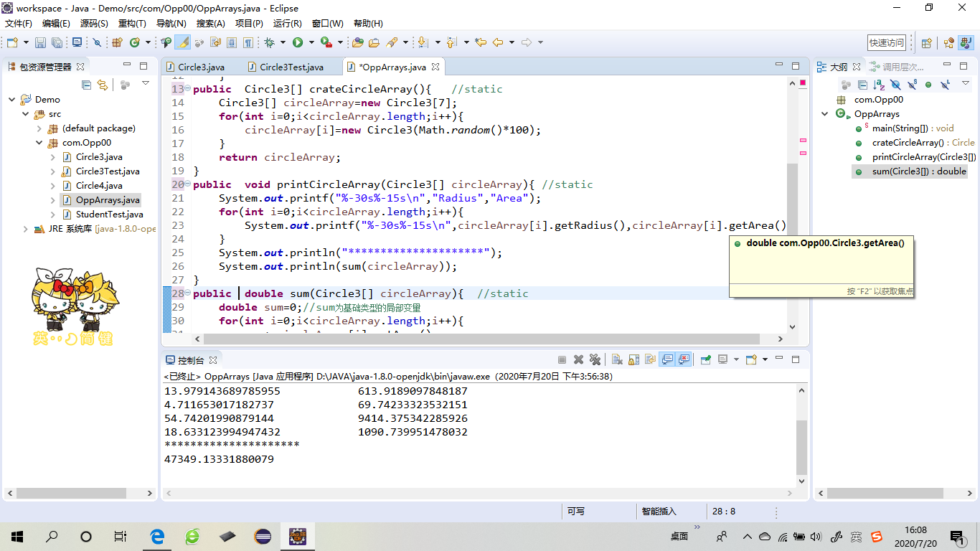Click Collapse All in Package Explorer
Image resolution: width=980 pixels, height=551 pixels.
[87, 85]
